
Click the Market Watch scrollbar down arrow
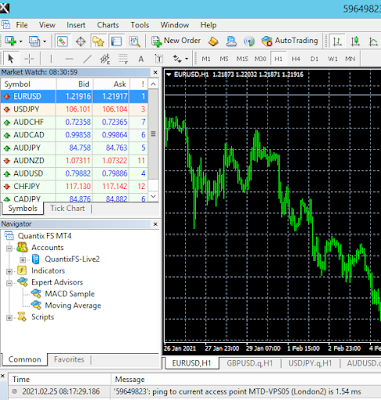pyautogui.click(x=153, y=197)
